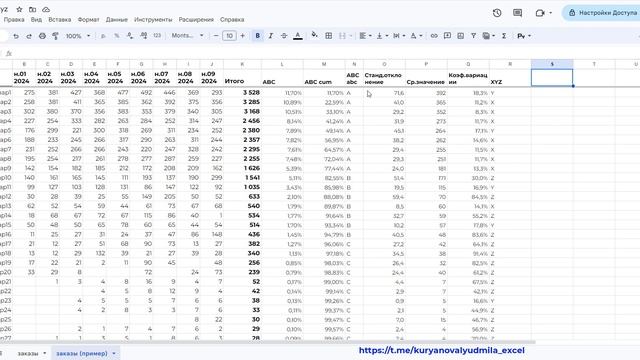The width and height of the screenshot is (640, 360).
Task: Increase decimal places
Action: click(144, 36)
